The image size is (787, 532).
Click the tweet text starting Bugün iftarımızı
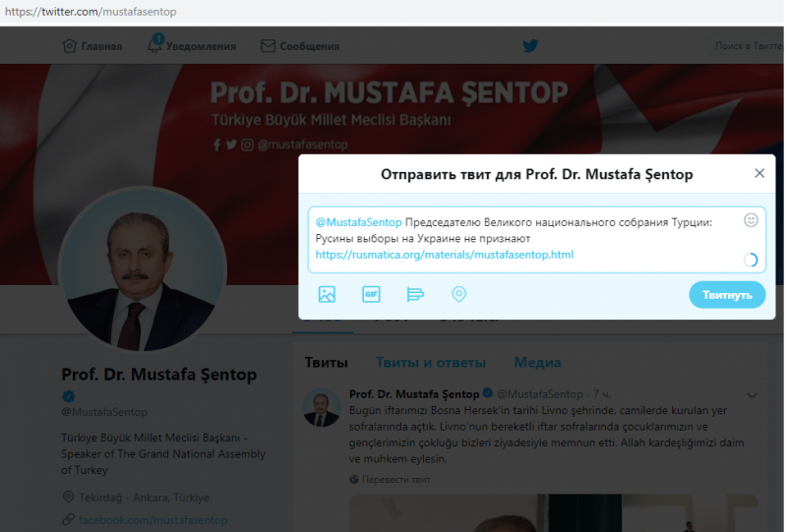[x=547, y=435]
